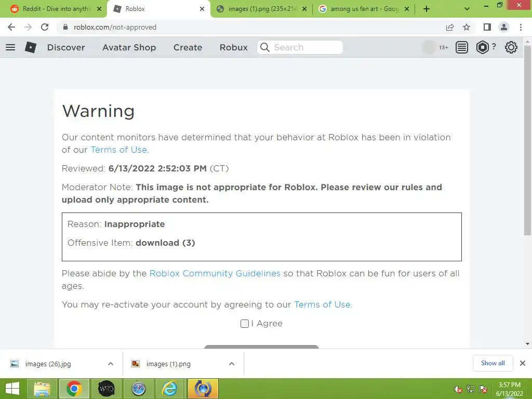Screen dimensions: 532x399
Task: Click the Roblox Search field
Action: [300, 47]
